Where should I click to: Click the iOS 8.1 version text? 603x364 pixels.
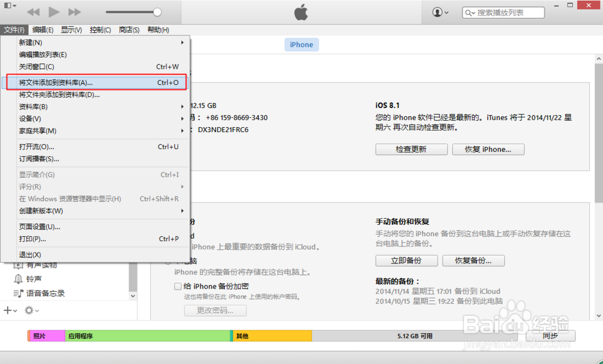387,105
